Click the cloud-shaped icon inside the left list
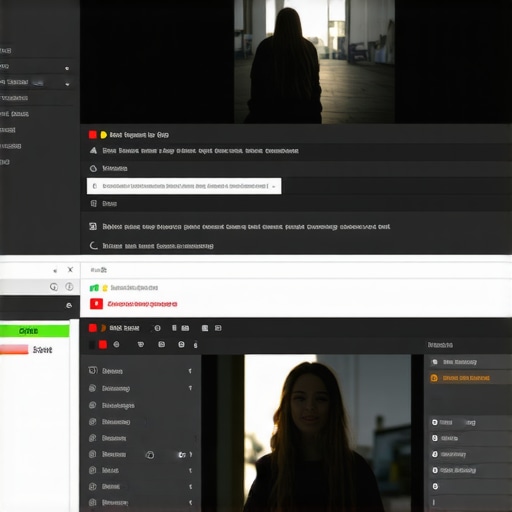 150,455
